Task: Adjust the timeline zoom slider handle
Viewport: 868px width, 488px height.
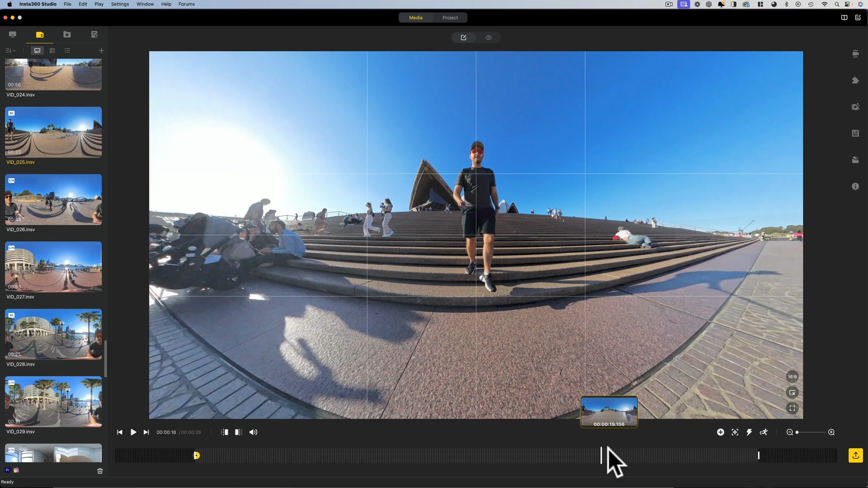Action: coord(797,432)
